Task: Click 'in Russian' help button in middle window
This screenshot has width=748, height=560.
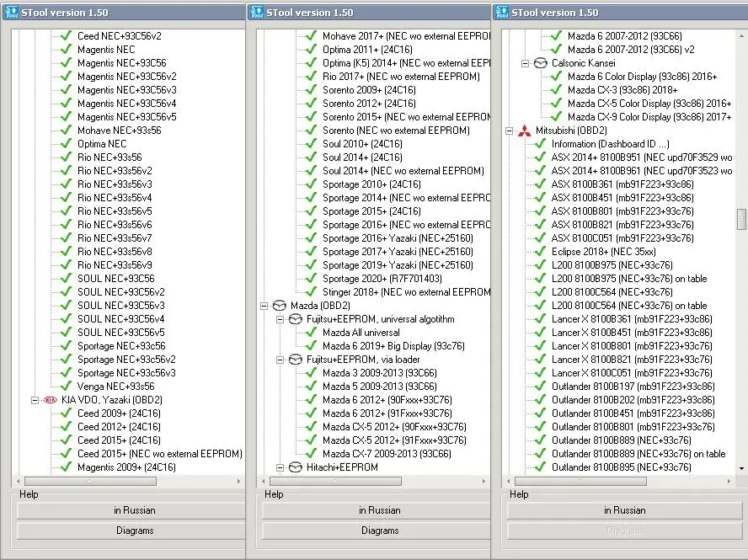Action: (x=377, y=510)
